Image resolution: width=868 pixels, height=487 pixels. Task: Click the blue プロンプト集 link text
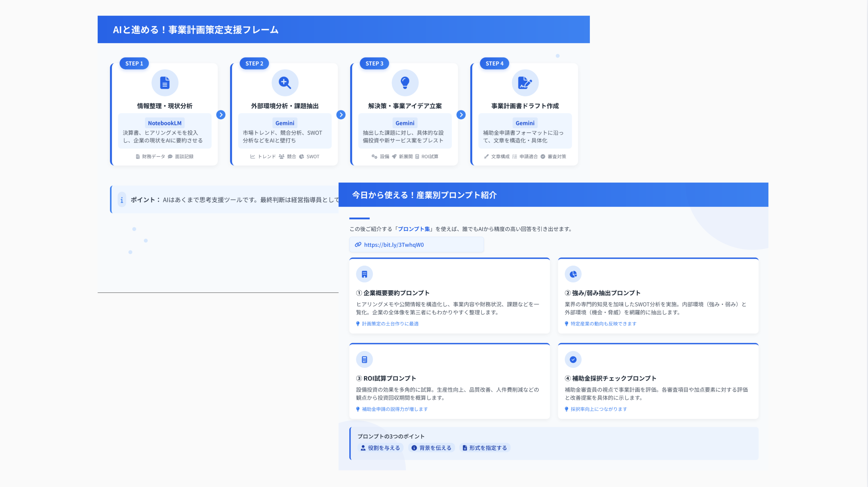[414, 229]
